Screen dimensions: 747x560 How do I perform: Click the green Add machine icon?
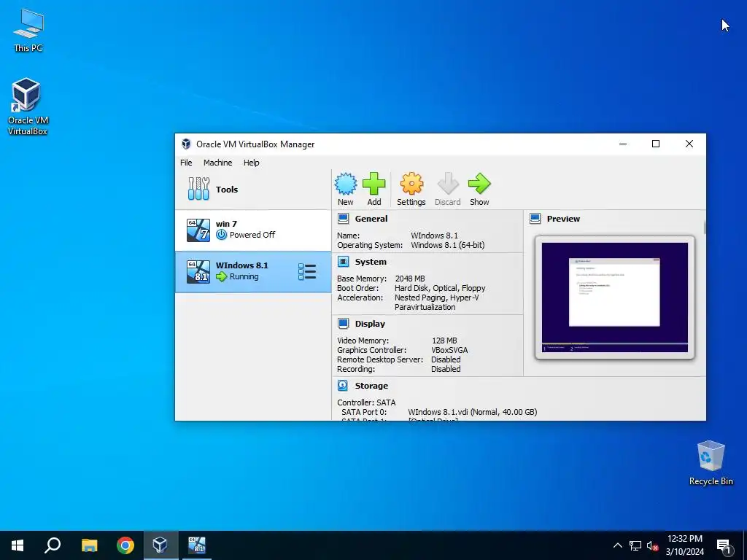coord(374,184)
